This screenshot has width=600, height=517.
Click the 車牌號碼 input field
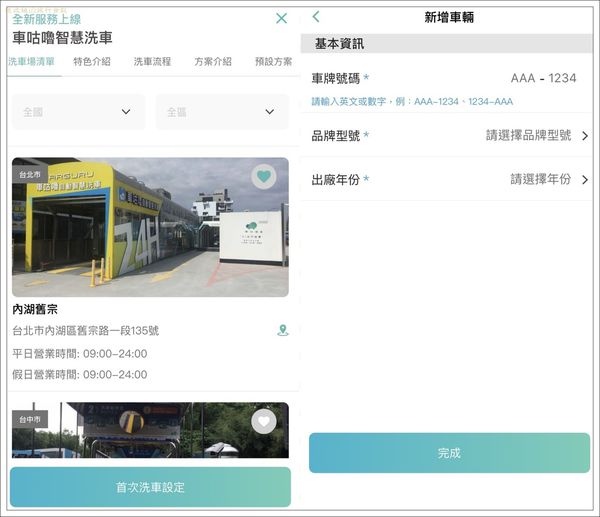click(x=543, y=78)
